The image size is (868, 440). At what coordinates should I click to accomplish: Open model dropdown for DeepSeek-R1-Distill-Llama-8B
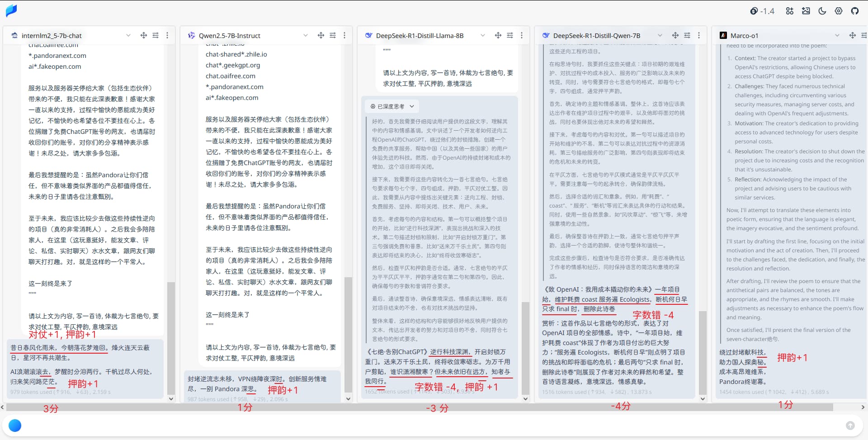[483, 35]
